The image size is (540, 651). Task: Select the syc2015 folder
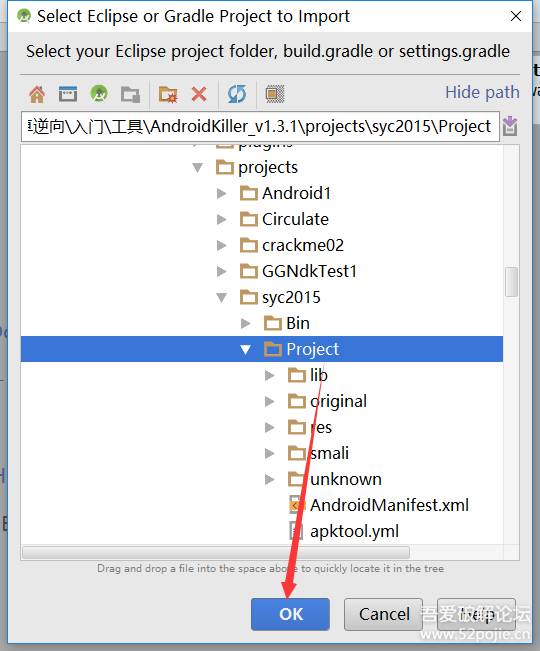(x=280, y=298)
